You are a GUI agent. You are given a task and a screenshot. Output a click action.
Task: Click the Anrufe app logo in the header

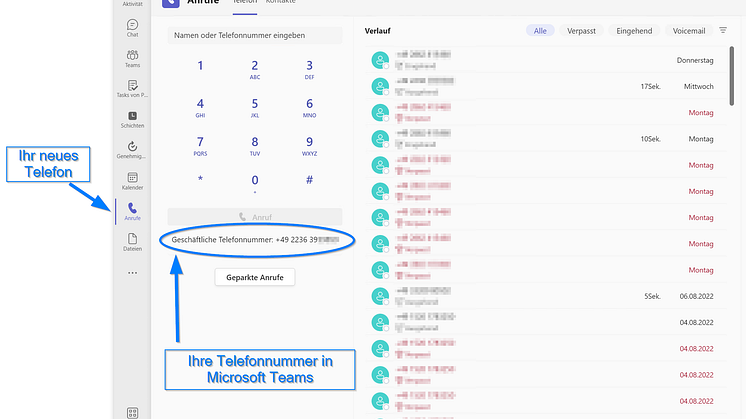click(x=171, y=3)
